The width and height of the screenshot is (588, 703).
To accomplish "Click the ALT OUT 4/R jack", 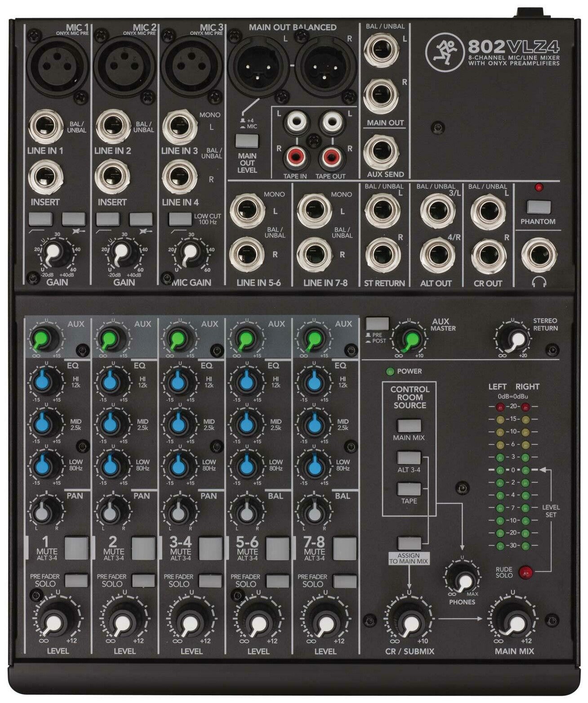I will (437, 255).
